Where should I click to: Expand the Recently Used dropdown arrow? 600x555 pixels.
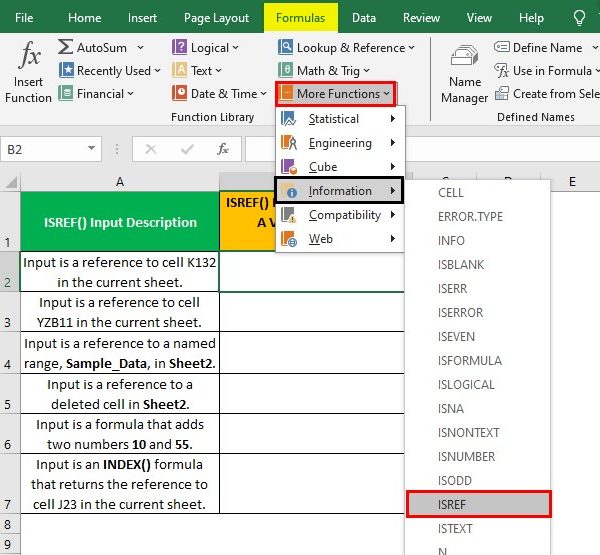coord(157,71)
